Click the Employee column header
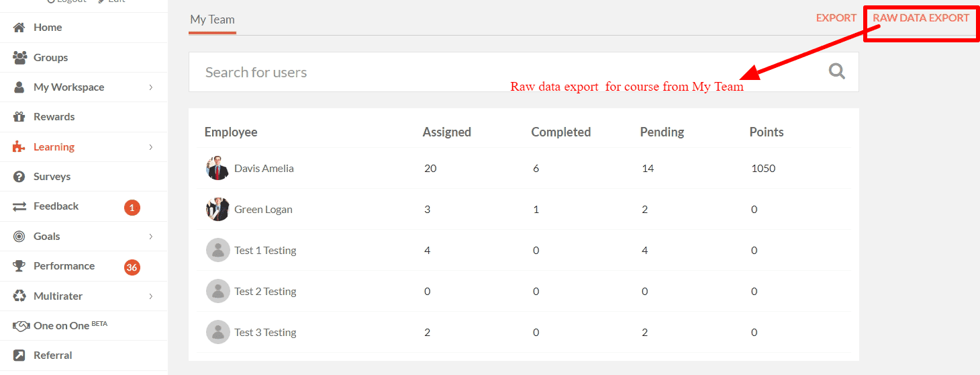The height and width of the screenshot is (375, 980). point(231,132)
